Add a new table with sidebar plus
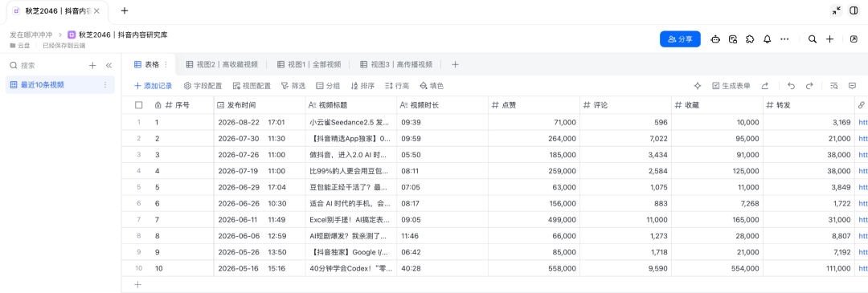The image size is (868, 293). [92, 65]
